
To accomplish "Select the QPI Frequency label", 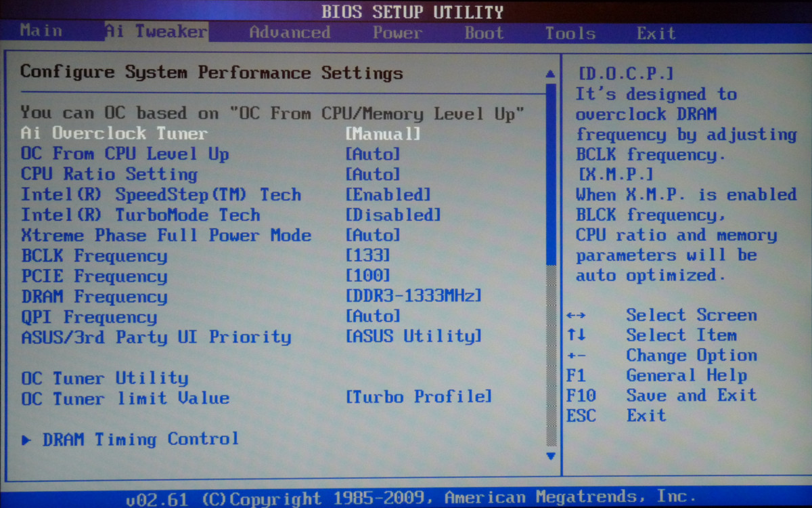I will 88,317.
